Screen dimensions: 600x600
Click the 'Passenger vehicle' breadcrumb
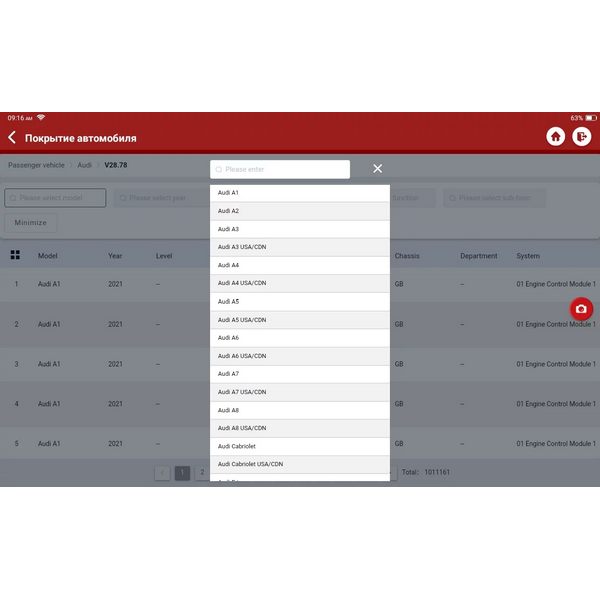pyautogui.click(x=36, y=165)
